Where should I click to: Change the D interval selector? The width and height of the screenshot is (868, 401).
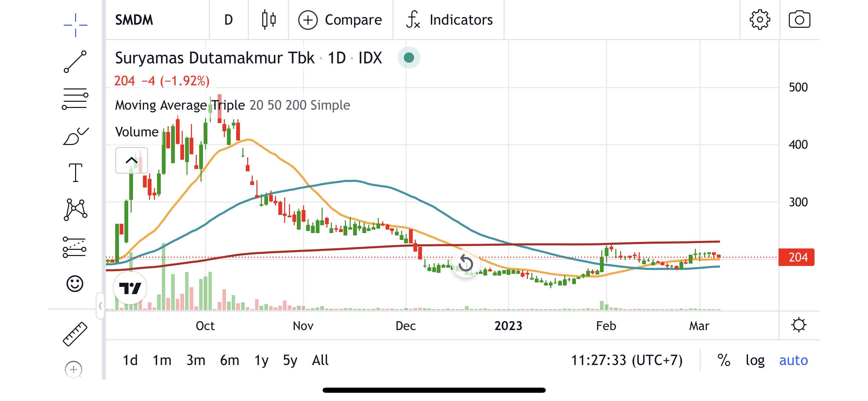229,20
